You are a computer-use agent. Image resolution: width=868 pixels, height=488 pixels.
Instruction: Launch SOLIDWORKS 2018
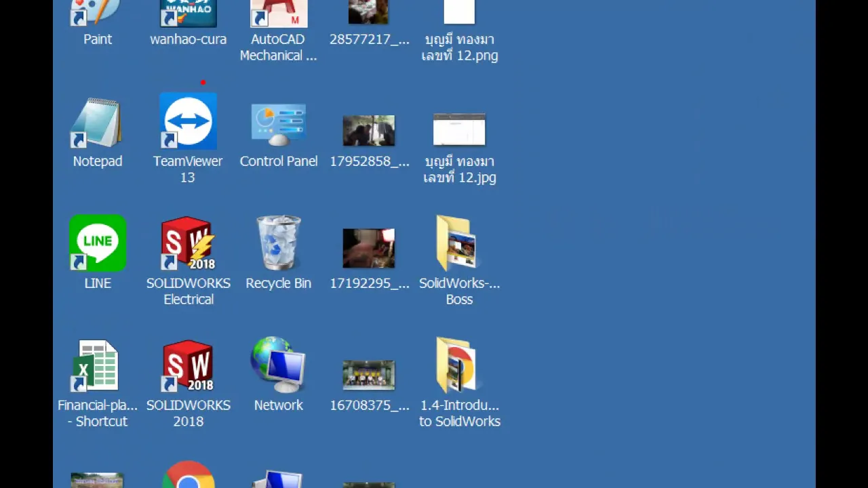pos(188,366)
